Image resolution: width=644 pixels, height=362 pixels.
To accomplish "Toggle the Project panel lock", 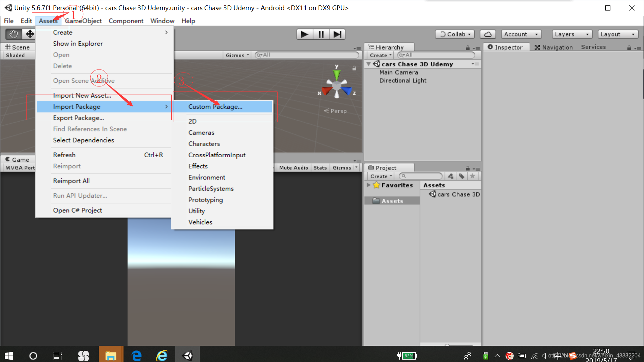I will 468,168.
